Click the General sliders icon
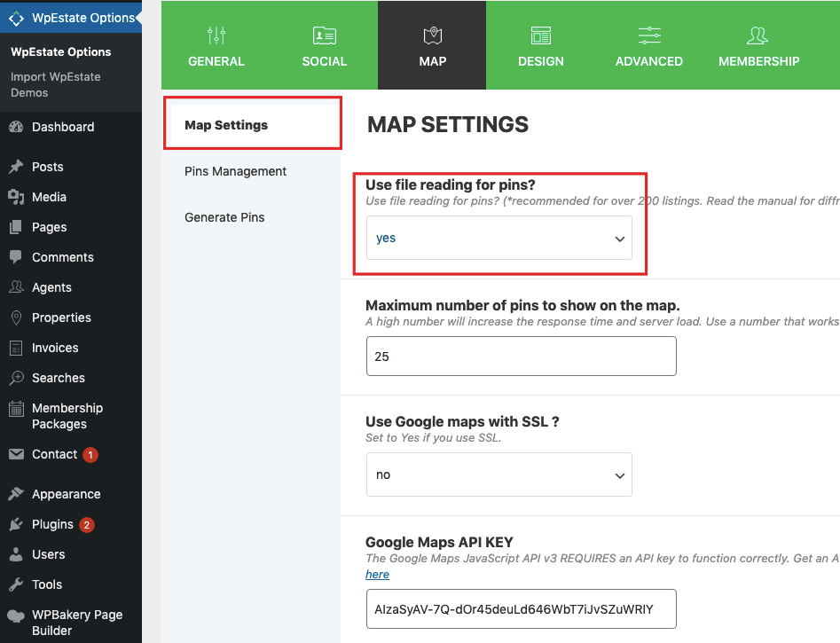The width and height of the screenshot is (840, 643). coord(216,35)
